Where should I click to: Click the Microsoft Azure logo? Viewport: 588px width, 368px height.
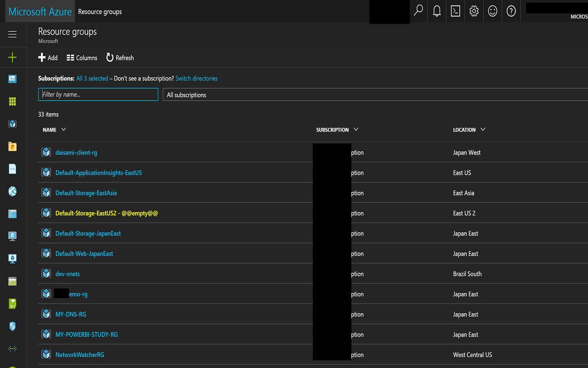[x=40, y=11]
